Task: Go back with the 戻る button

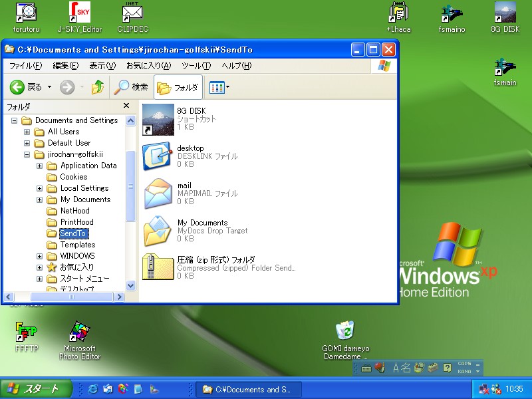Action: tap(26, 87)
